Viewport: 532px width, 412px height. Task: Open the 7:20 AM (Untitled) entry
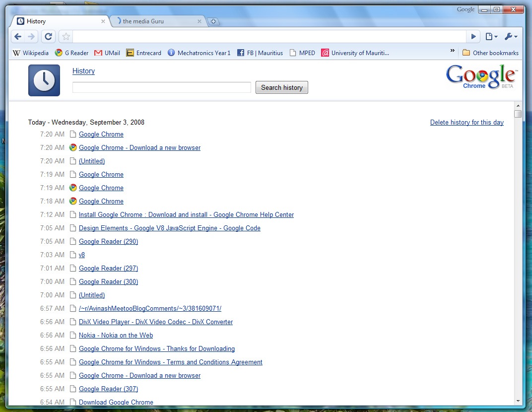pyautogui.click(x=92, y=161)
